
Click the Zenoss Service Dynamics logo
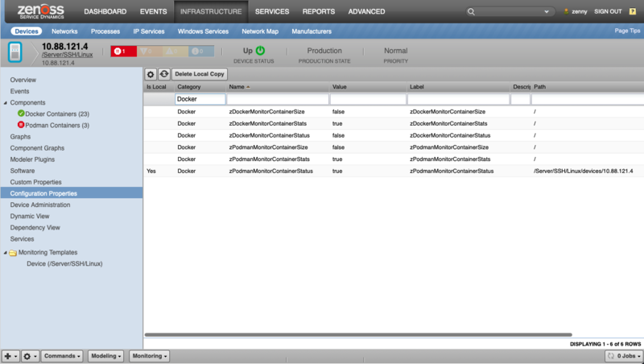[x=41, y=11]
